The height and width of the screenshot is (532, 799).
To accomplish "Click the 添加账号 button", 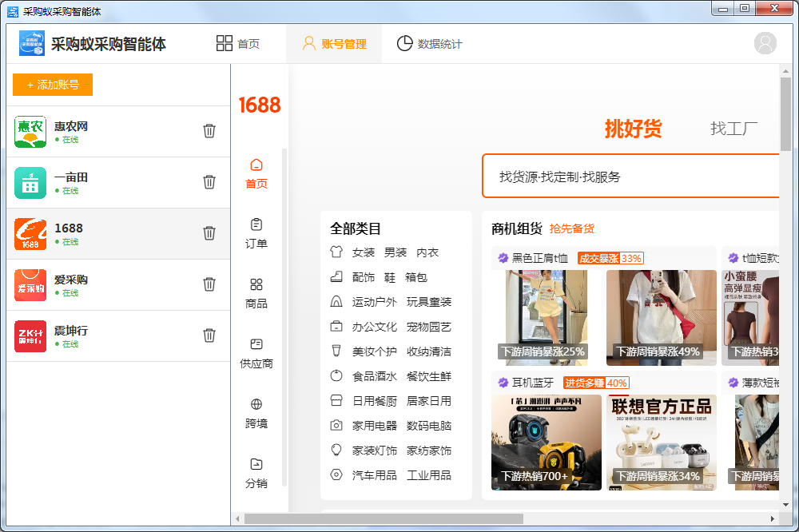I will coord(53,85).
